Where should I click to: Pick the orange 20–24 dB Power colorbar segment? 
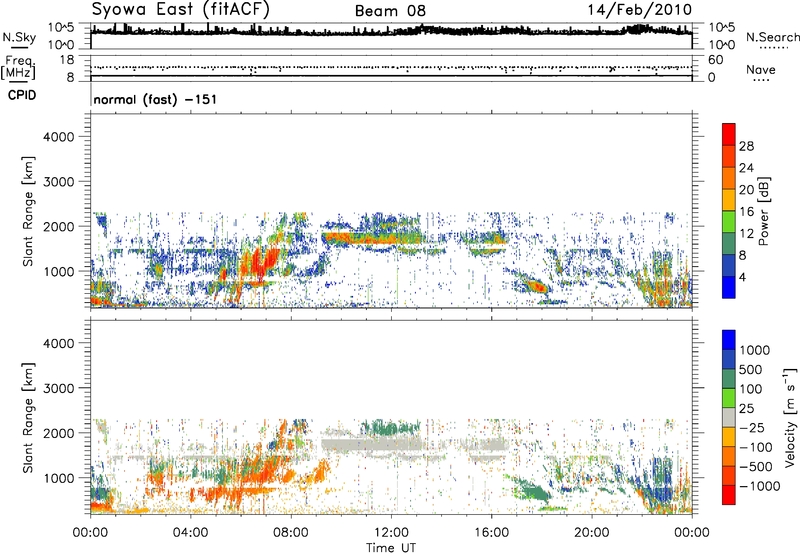[x=729, y=178]
